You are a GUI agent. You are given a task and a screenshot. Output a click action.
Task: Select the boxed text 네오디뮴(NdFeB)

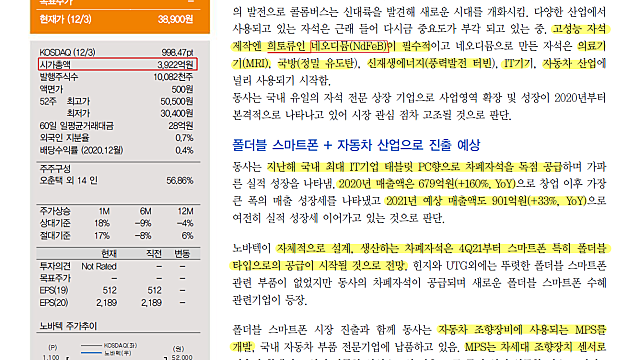349,46
